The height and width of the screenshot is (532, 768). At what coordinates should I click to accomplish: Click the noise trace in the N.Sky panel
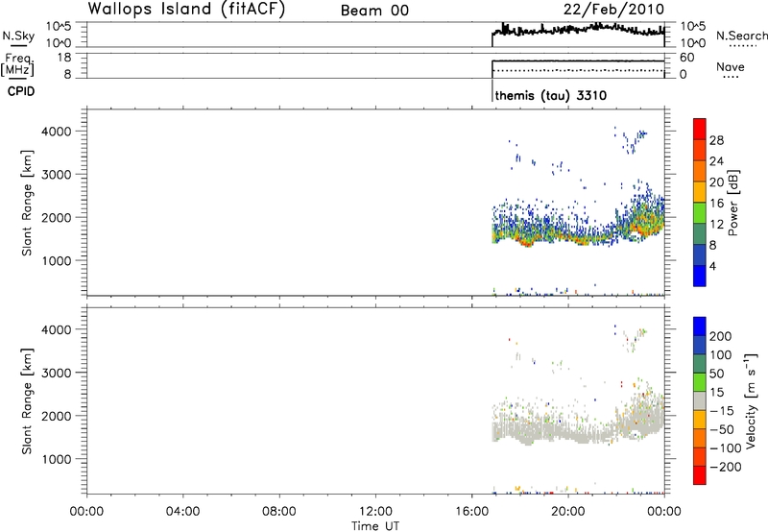tap(578, 31)
